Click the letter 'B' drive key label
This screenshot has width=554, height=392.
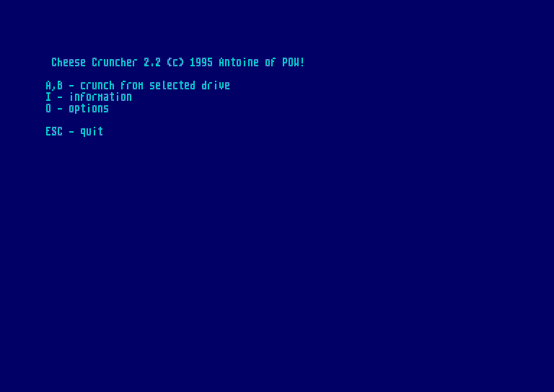click(x=60, y=86)
